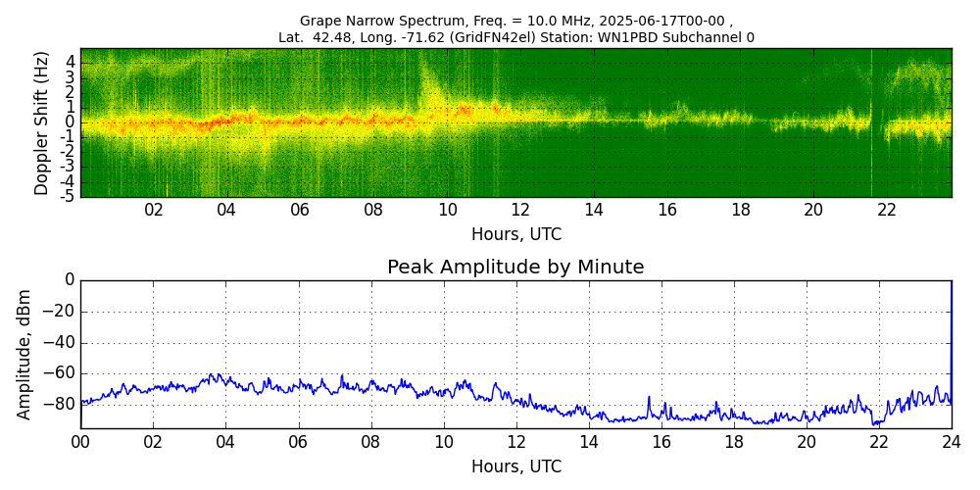980x490 pixels.
Task: Click the 22 hour tick on the spectrogram axis
Action: point(887,211)
